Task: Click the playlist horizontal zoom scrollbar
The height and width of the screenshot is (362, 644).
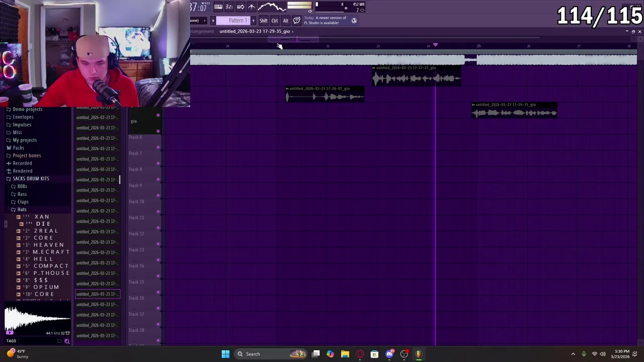Action: tap(293, 39)
